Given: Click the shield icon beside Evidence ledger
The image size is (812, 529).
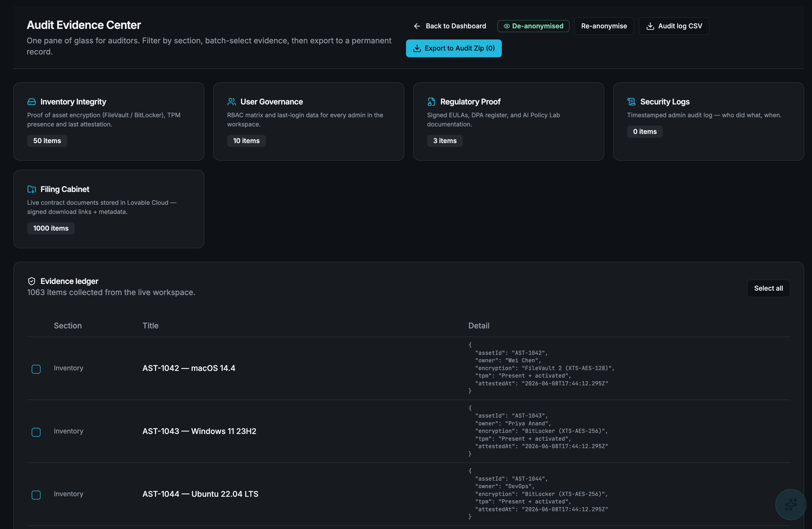Looking at the screenshot, I should [31, 281].
